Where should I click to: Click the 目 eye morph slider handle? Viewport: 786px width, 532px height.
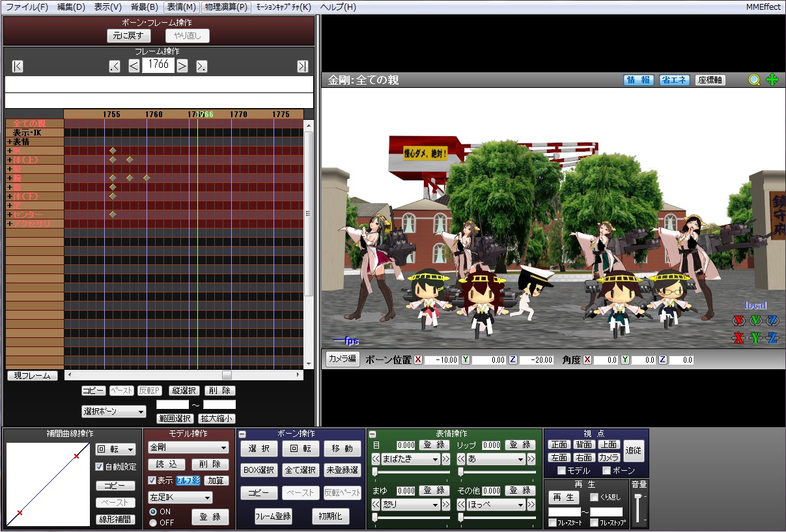click(x=375, y=471)
